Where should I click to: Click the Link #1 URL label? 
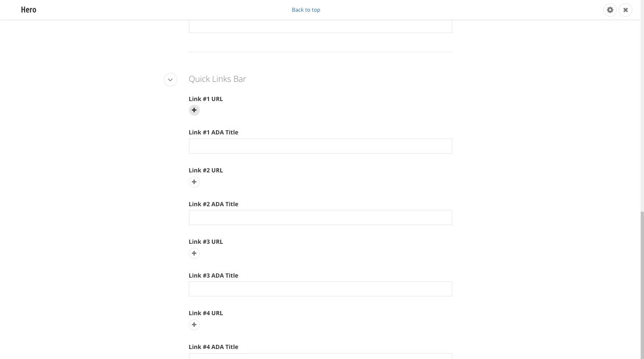click(206, 99)
